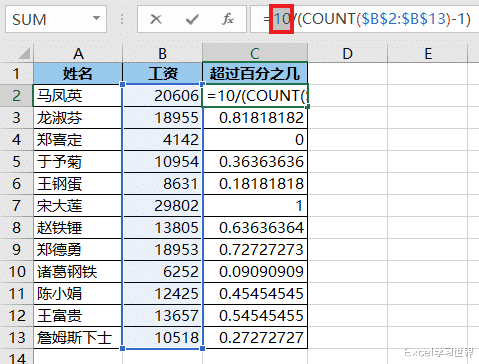Select name cell 马凤英
The image size is (479, 364).
(x=78, y=96)
